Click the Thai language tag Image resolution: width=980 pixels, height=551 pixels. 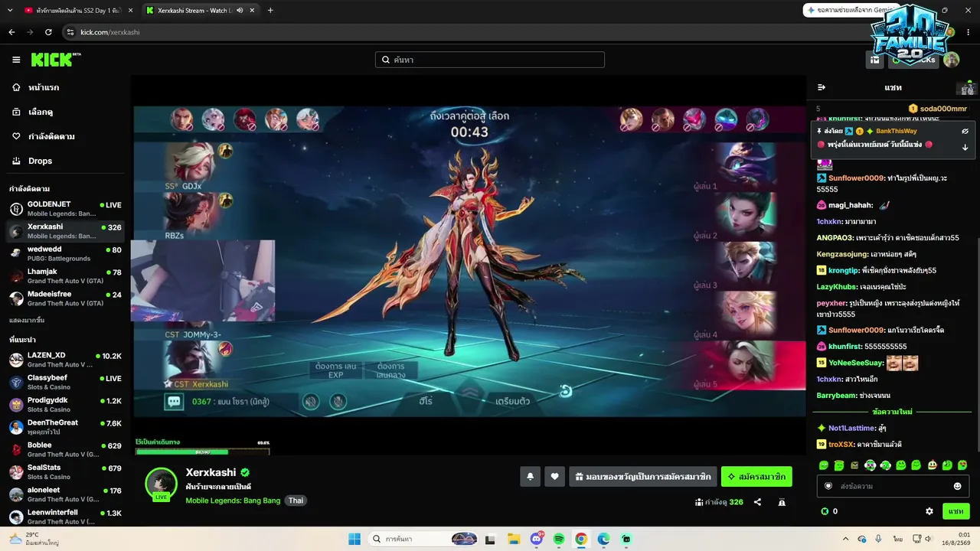click(x=296, y=500)
